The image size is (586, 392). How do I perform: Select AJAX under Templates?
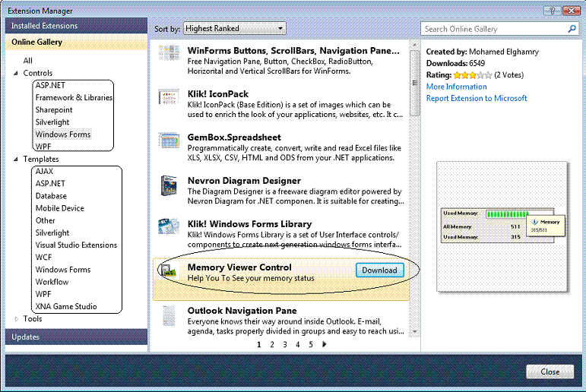click(x=44, y=171)
